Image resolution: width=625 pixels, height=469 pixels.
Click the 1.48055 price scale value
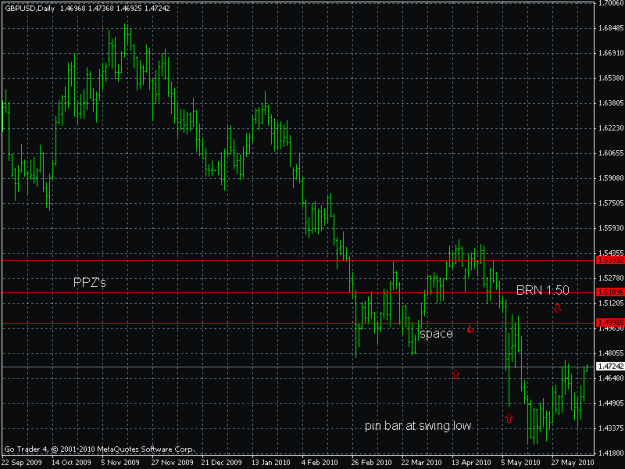click(x=610, y=353)
